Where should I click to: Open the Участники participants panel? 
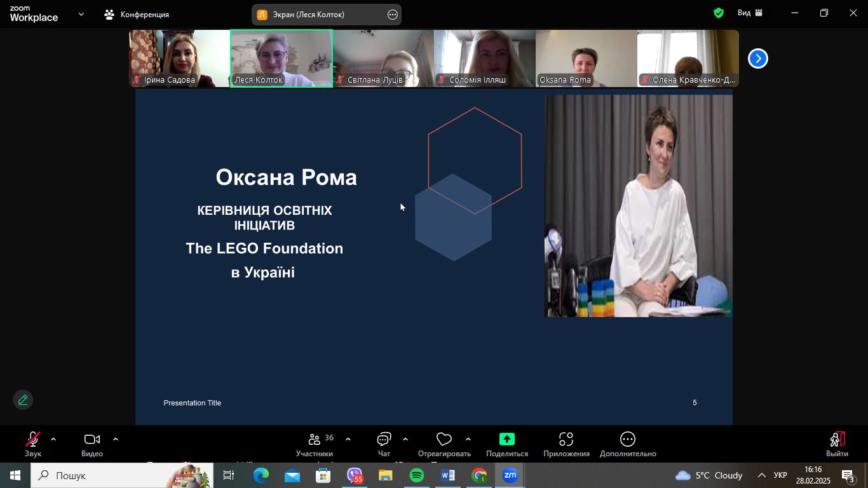[315, 444]
